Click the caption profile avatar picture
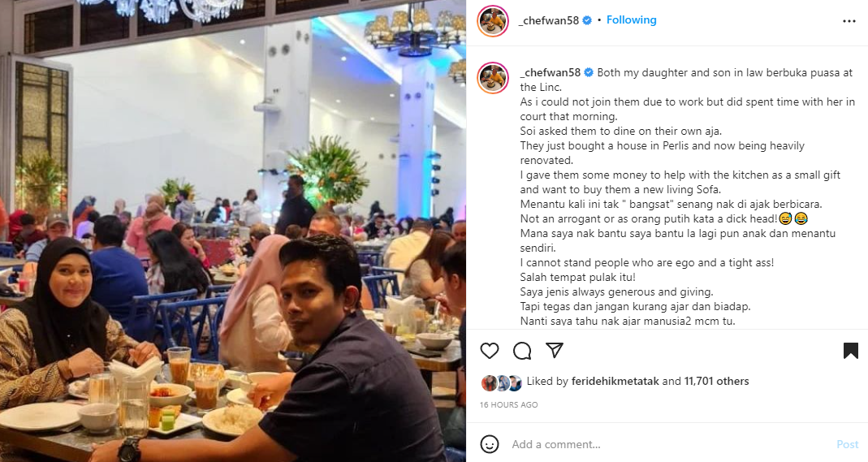The width and height of the screenshot is (868, 462). (x=493, y=78)
